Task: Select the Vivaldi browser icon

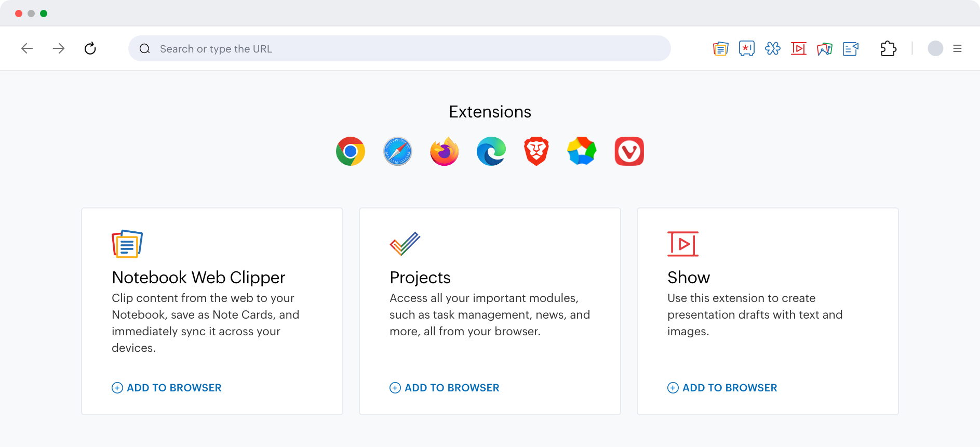Action: (x=629, y=151)
